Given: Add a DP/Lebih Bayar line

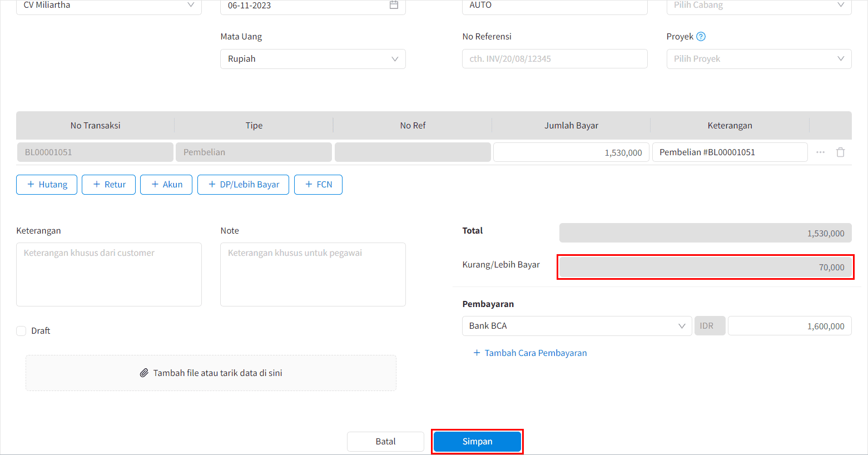Looking at the screenshot, I should coord(243,185).
